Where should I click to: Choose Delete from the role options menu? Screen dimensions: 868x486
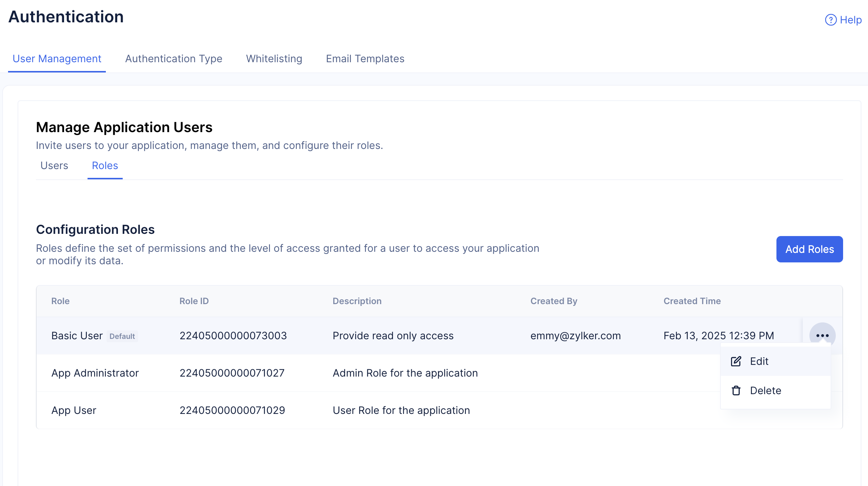pos(775,390)
